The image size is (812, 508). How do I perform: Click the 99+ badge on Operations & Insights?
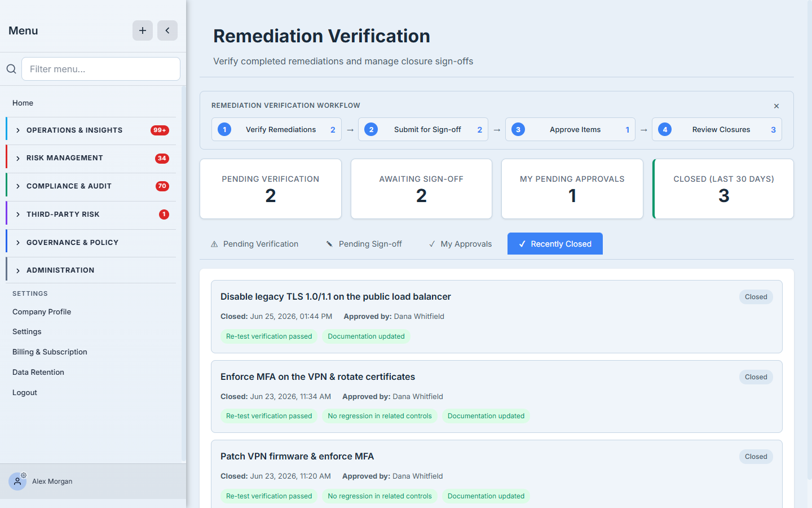[x=160, y=130]
